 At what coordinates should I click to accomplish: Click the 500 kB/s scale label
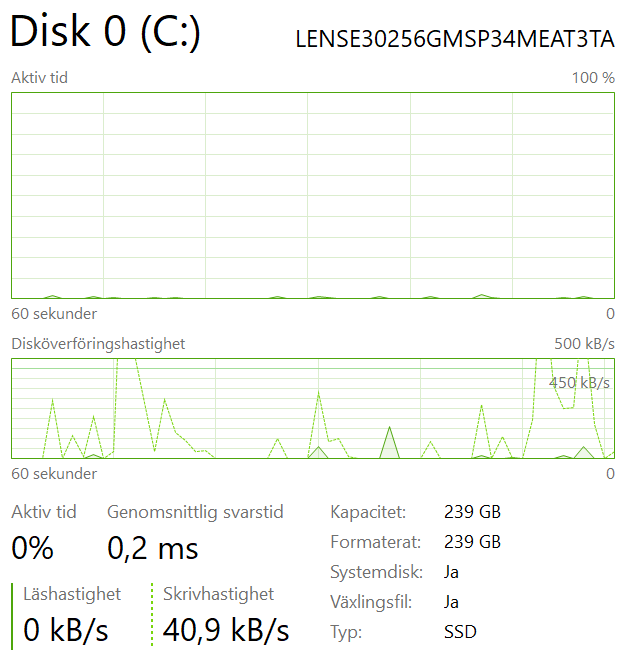point(584,344)
